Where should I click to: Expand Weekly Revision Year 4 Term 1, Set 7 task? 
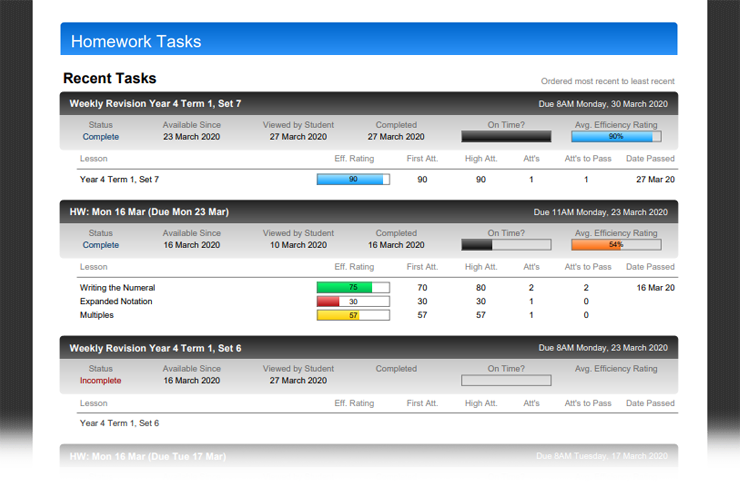(x=155, y=103)
